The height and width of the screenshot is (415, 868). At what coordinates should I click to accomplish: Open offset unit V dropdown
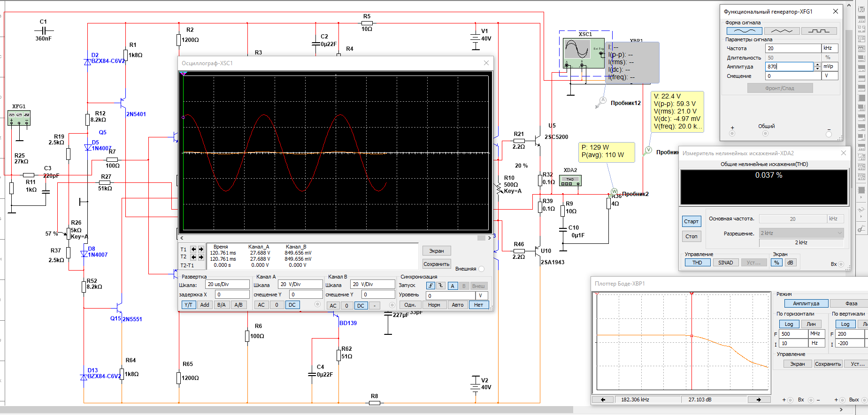(x=830, y=75)
